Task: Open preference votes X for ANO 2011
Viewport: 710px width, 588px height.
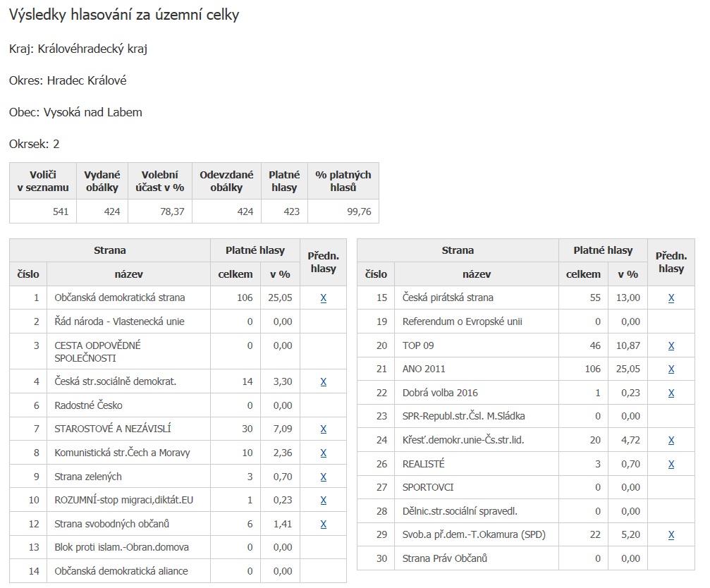Action: (x=671, y=369)
